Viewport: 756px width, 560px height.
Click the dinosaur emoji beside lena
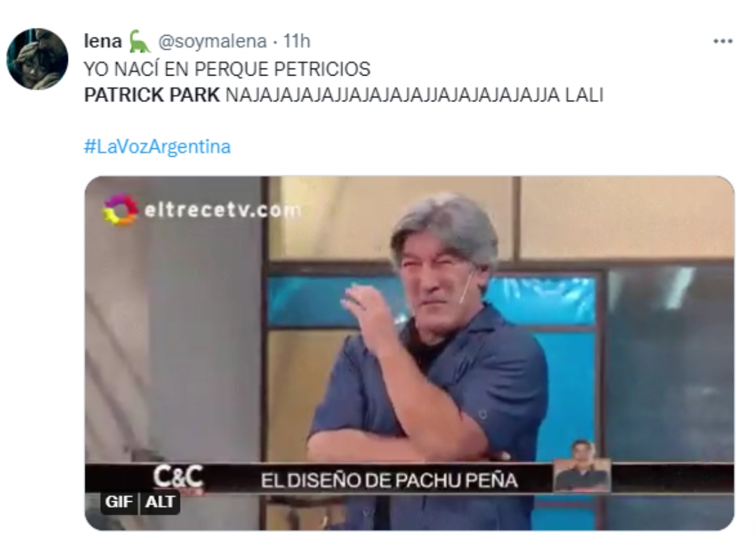pos(139,41)
